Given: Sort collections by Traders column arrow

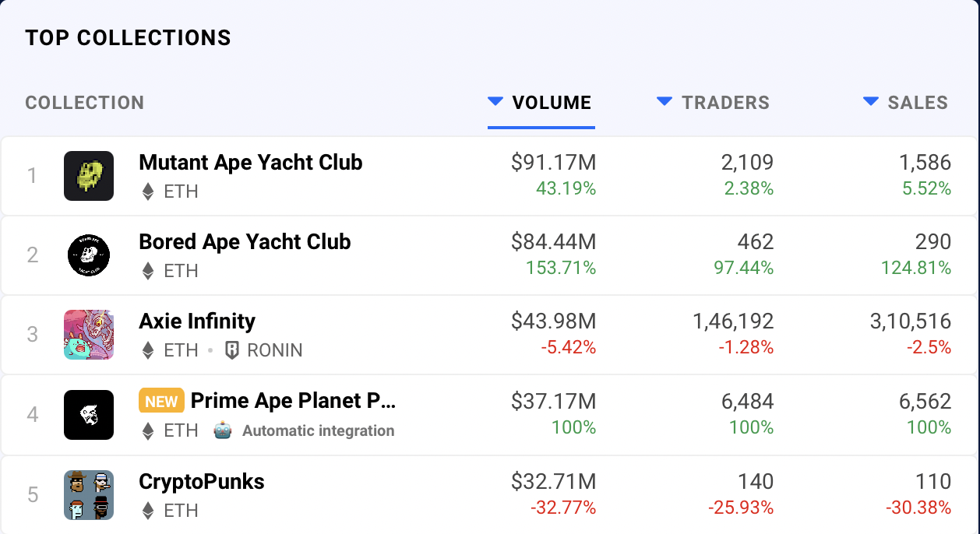Looking at the screenshot, I should (x=664, y=101).
